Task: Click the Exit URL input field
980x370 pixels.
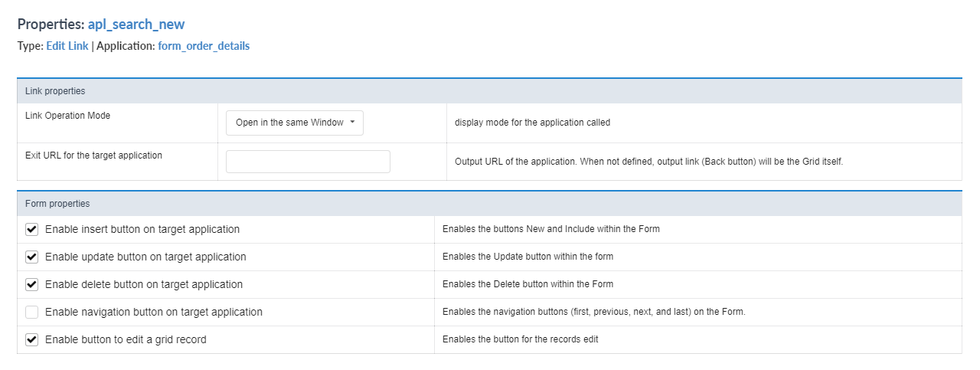Action: click(x=308, y=162)
